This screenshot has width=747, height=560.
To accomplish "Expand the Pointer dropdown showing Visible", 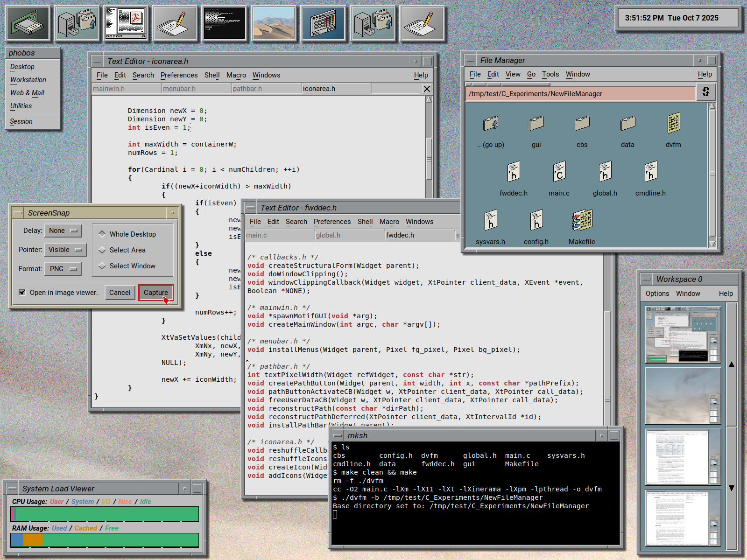I will pyautogui.click(x=65, y=250).
